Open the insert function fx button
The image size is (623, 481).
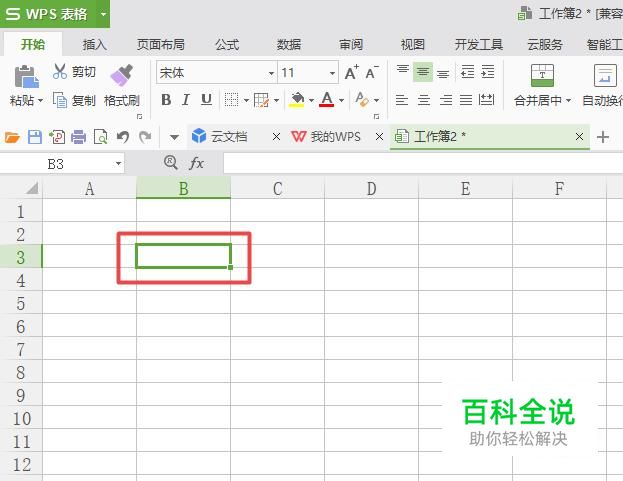[197, 163]
